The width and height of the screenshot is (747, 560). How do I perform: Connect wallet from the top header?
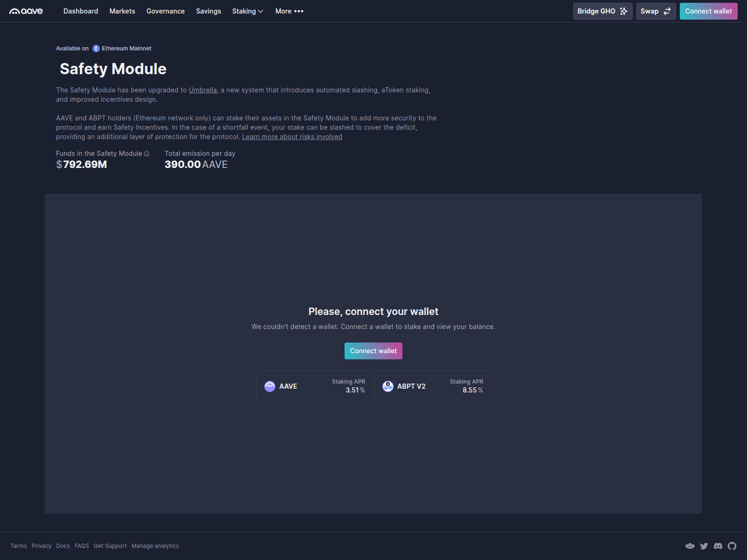pos(709,11)
